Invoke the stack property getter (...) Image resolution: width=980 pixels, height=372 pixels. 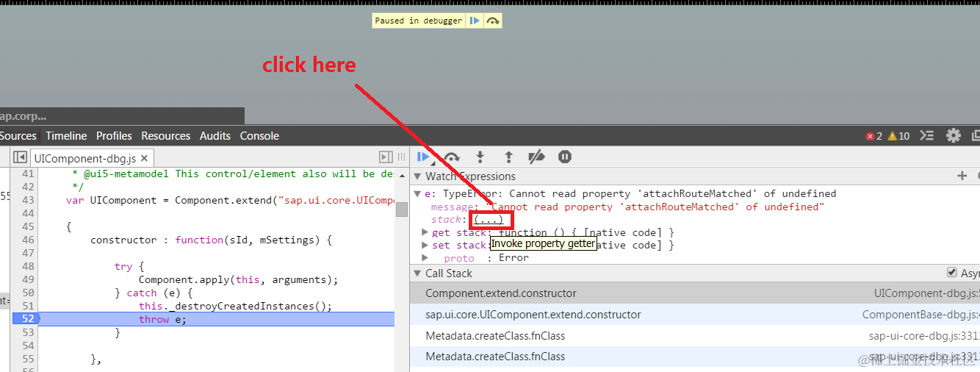click(489, 220)
